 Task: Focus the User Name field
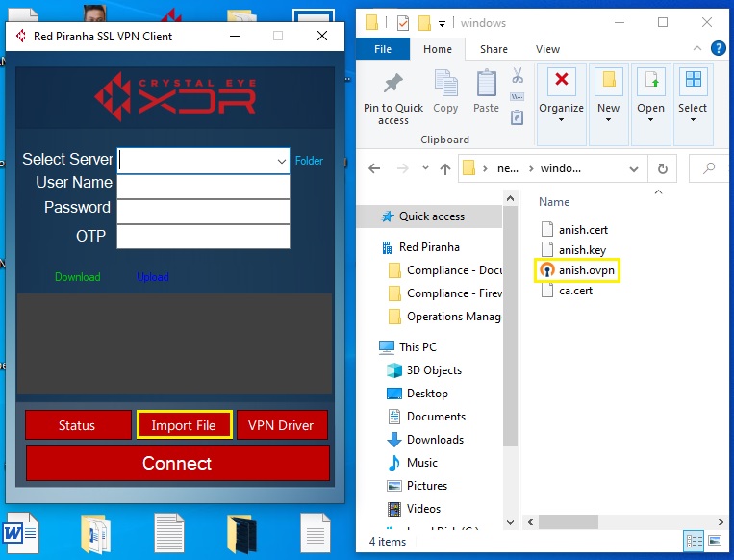coord(203,187)
